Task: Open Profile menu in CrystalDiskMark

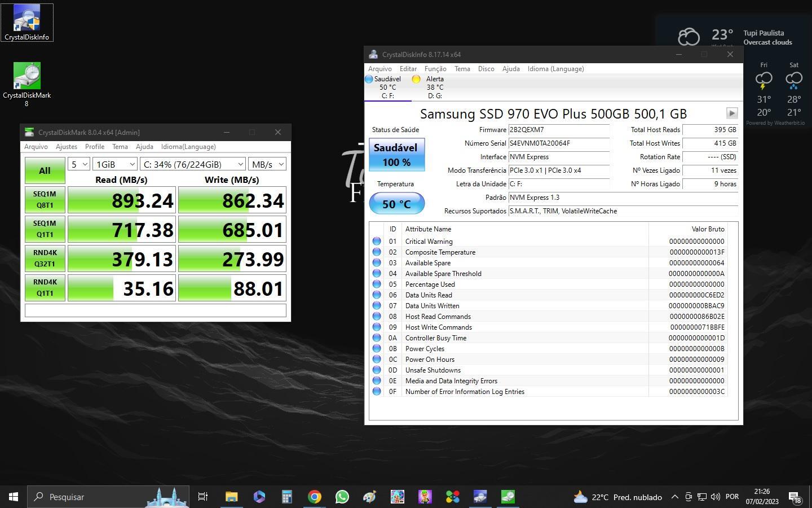Action: (95, 147)
